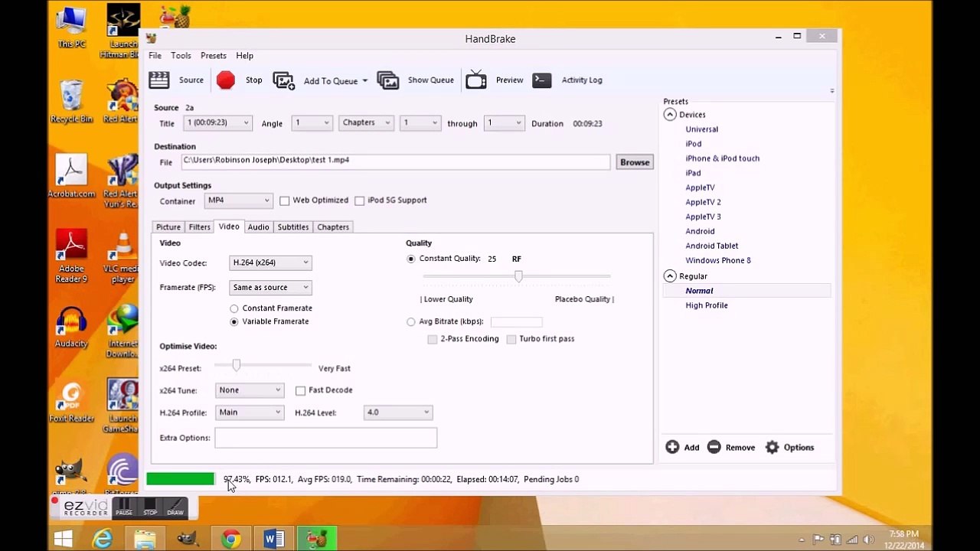The width and height of the screenshot is (980, 551).
Task: Pause the Ezvid recording
Action: (124, 508)
